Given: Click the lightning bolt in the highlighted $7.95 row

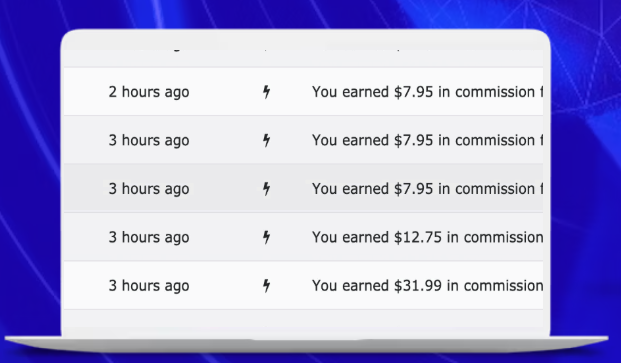Looking at the screenshot, I should (267, 189).
